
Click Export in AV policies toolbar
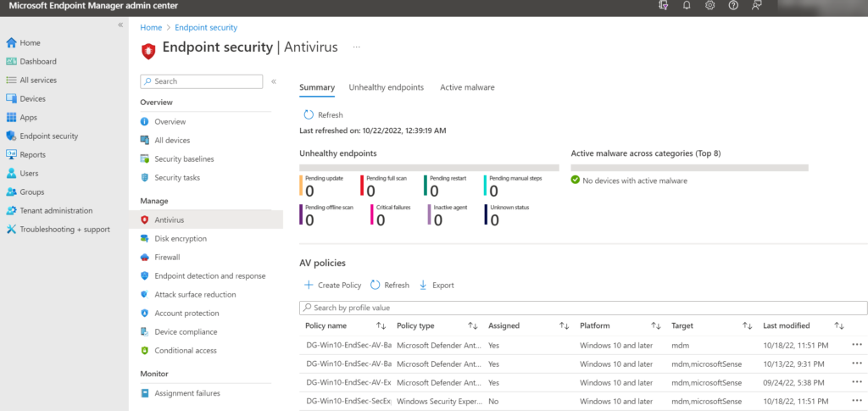click(437, 286)
